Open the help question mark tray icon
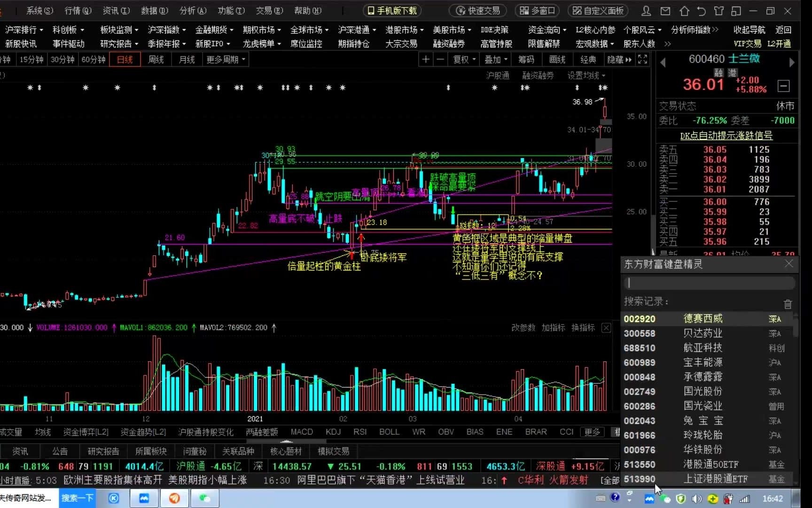The width and height of the screenshot is (812, 508). tap(615, 497)
